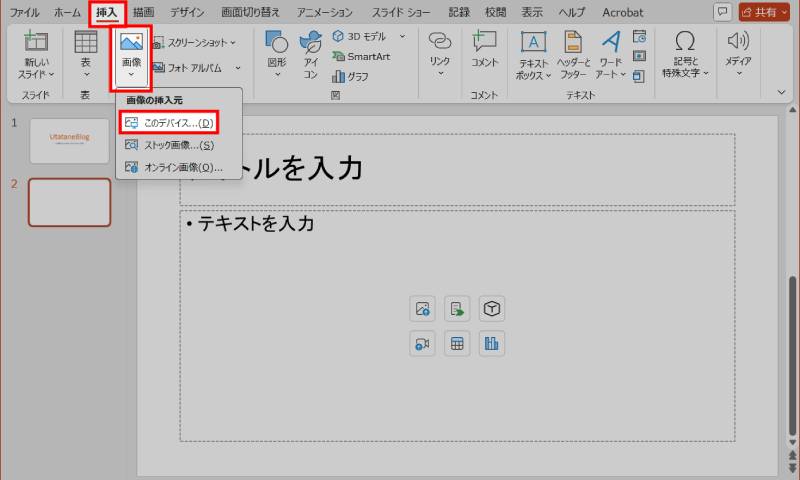Switch to the 表示 tab
800x480 pixels.
click(532, 12)
